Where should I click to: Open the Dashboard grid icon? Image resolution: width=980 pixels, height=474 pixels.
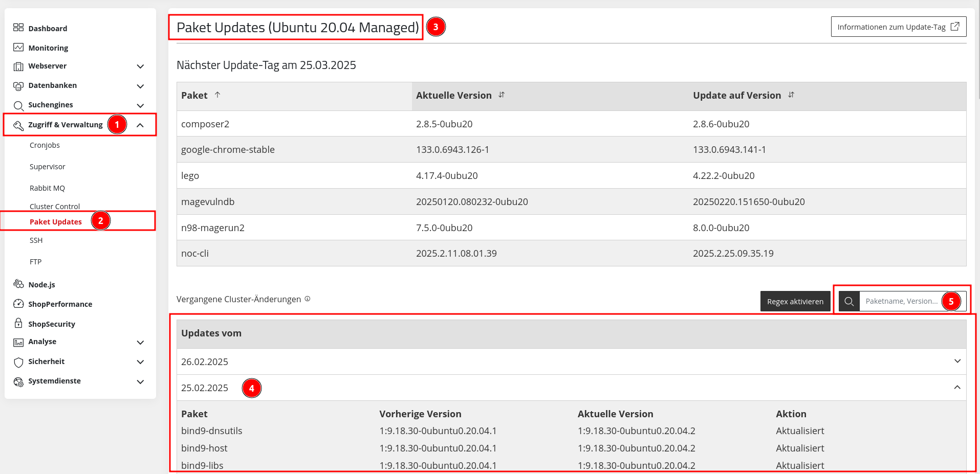[18, 28]
